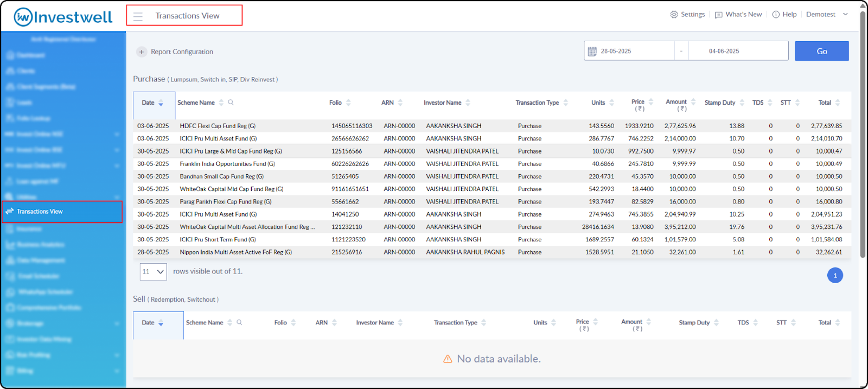This screenshot has height=389, width=868.
Task: Click Franklin India Opportunities Fund (G) scheme
Action: pyautogui.click(x=227, y=164)
